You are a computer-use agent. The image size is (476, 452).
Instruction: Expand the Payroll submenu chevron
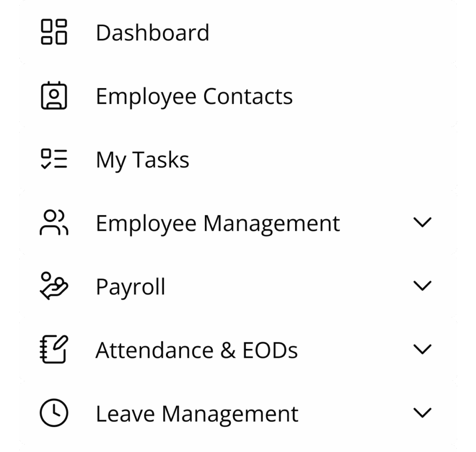click(422, 286)
